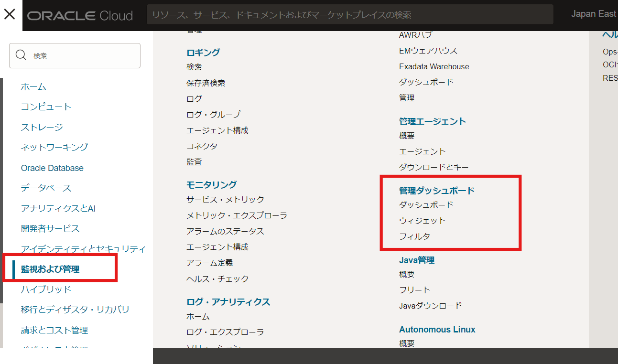
Task: Focus the top resource and service search bar
Action: click(x=350, y=15)
